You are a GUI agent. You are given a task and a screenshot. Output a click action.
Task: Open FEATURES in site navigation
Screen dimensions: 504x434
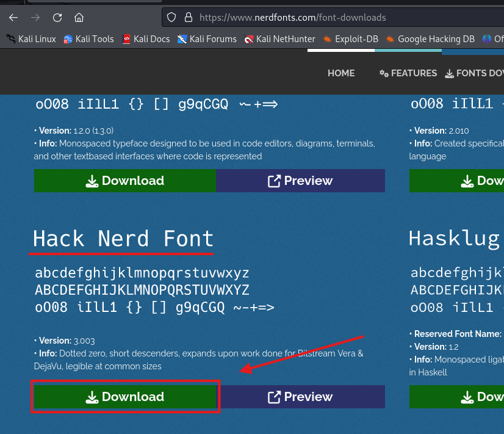(x=408, y=73)
